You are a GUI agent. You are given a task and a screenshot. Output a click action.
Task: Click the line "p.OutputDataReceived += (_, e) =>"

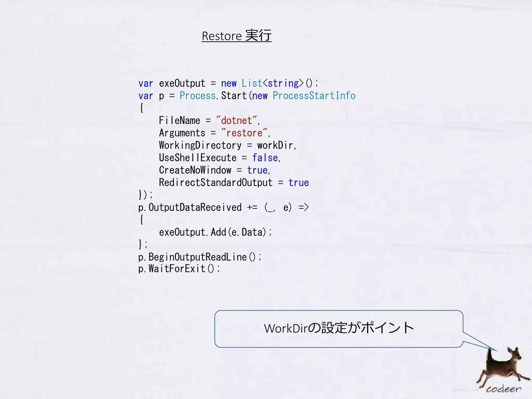pos(223,208)
